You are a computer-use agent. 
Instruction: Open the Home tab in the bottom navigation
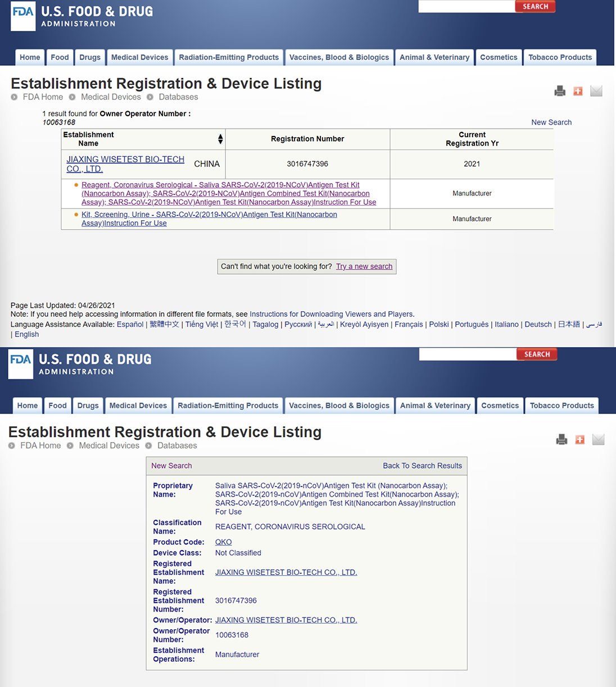click(x=28, y=406)
